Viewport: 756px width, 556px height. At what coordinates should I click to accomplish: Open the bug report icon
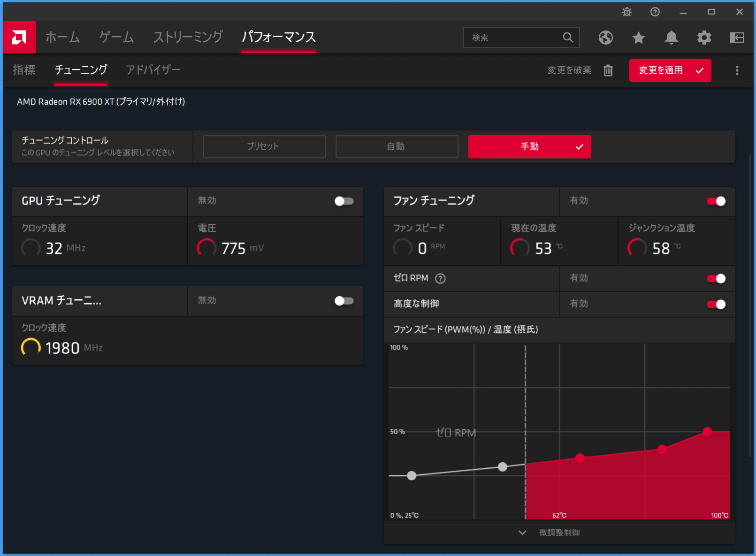627,12
